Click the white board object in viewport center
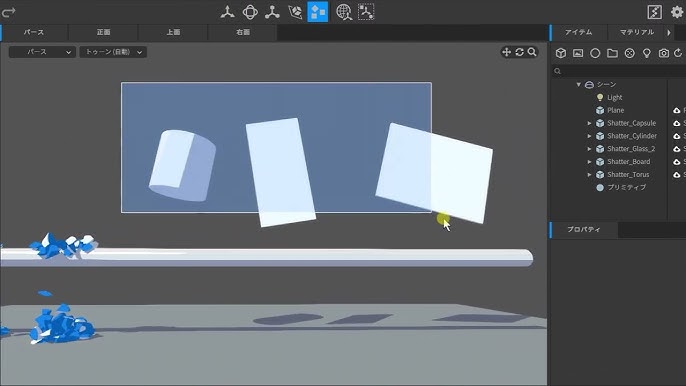The width and height of the screenshot is (686, 386). tap(280, 172)
